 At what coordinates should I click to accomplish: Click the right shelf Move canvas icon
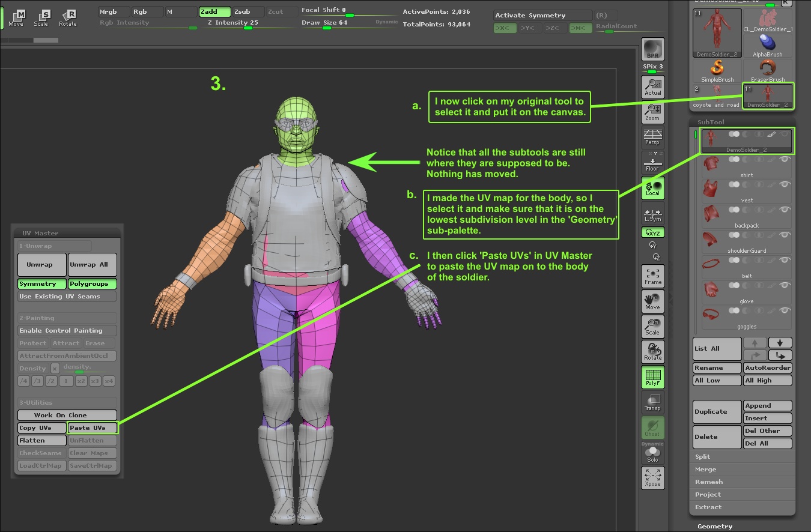(652, 301)
